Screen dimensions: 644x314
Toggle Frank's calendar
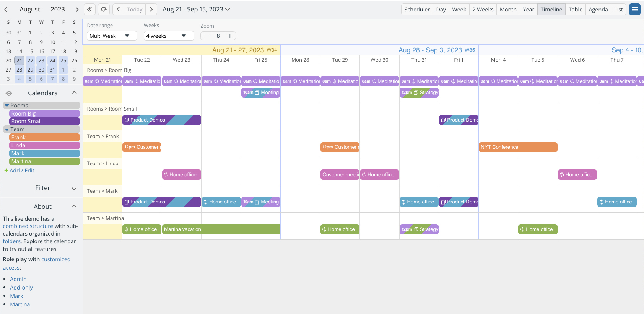pyautogui.click(x=44, y=137)
